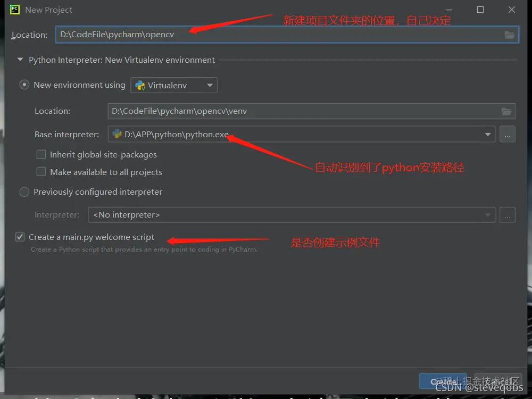Open the Virtualenv environment type dropdown

(174, 85)
